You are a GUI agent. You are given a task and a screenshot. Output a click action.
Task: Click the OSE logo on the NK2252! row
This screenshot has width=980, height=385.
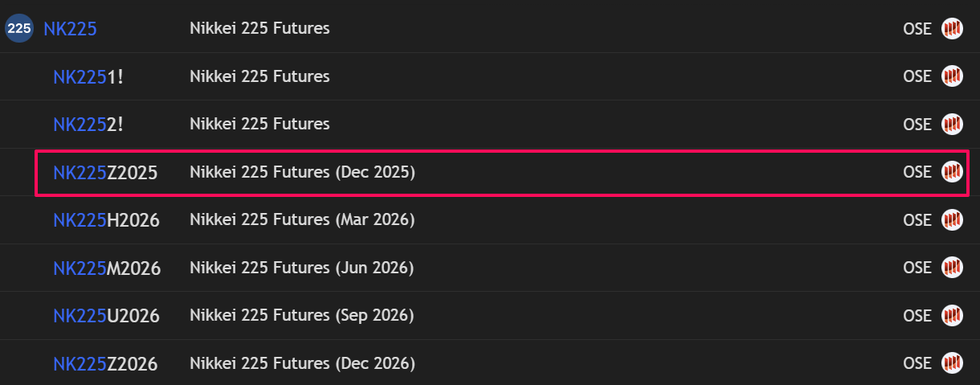tap(952, 125)
